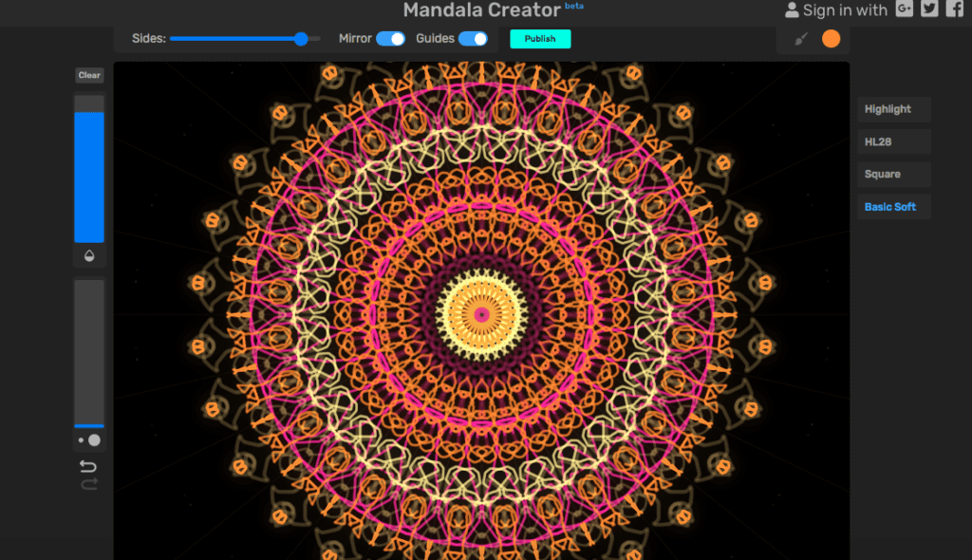Adjust the Sides slider handle
This screenshot has width=972, height=560.
[x=301, y=39]
